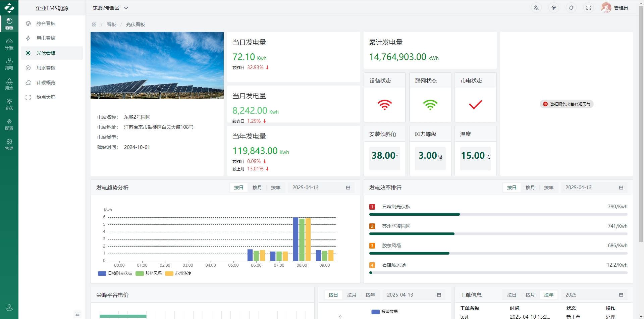
Task: Click the solar power station photo
Action: (x=157, y=65)
